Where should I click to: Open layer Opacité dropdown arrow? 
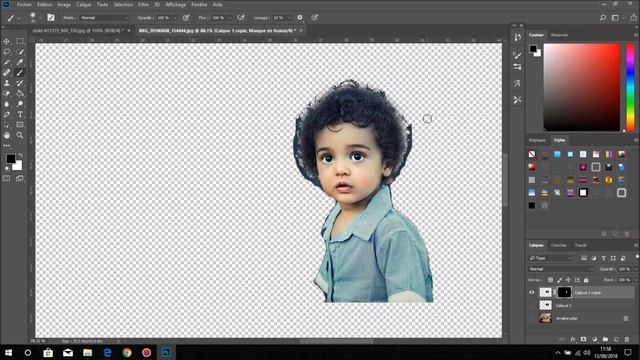point(635,269)
